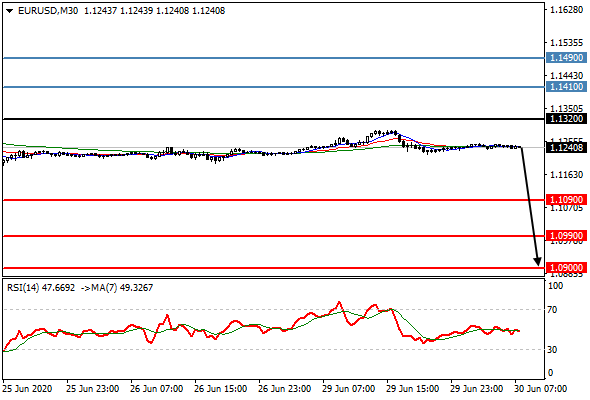Click the RSI 70 level scale label
The image size is (590, 400).
(552, 310)
